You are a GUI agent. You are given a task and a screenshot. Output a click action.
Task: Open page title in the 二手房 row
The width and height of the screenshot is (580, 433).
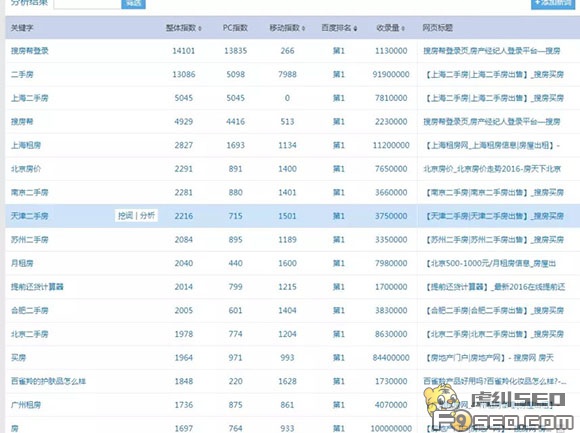[494, 74]
